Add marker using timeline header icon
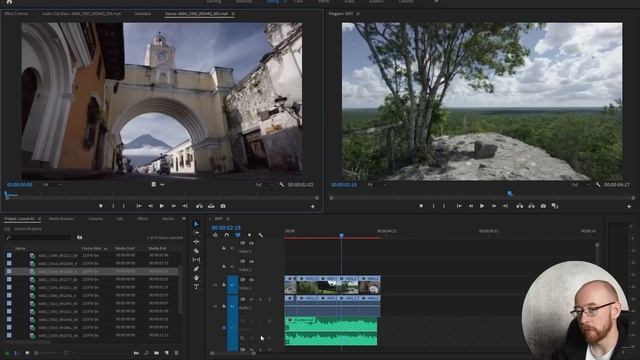 (x=249, y=235)
